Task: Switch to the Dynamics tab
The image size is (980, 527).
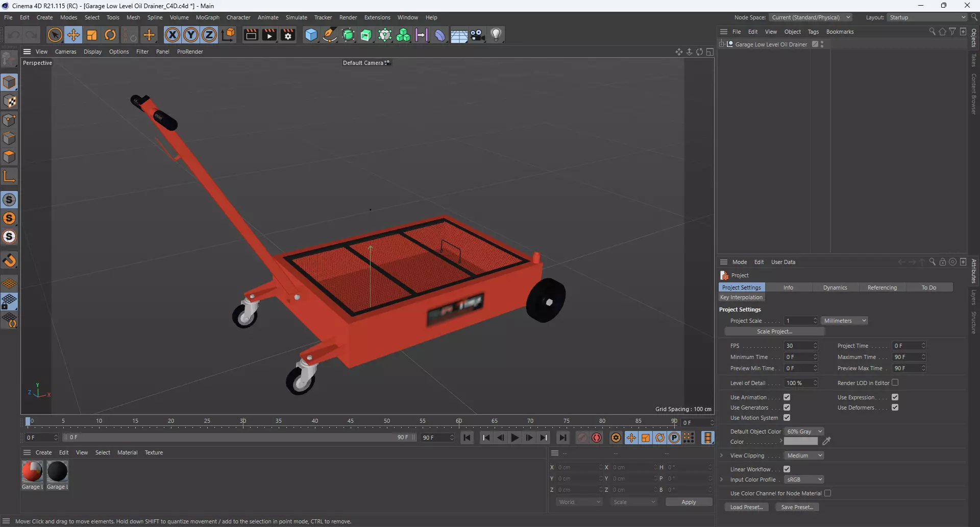Action: pos(835,288)
